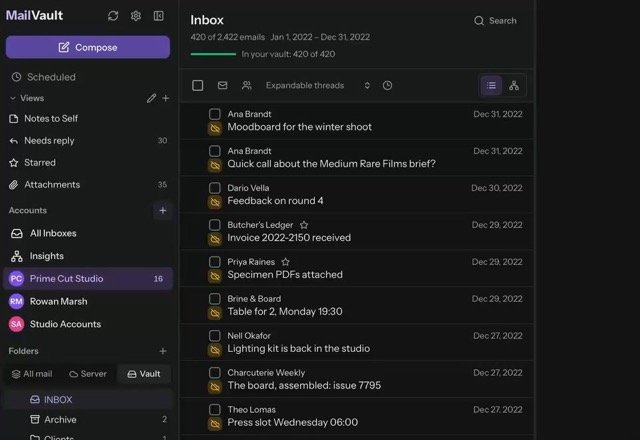This screenshot has height=440, width=640.
Task: Click cloud-off icon on Press slot email
Action: (215, 424)
